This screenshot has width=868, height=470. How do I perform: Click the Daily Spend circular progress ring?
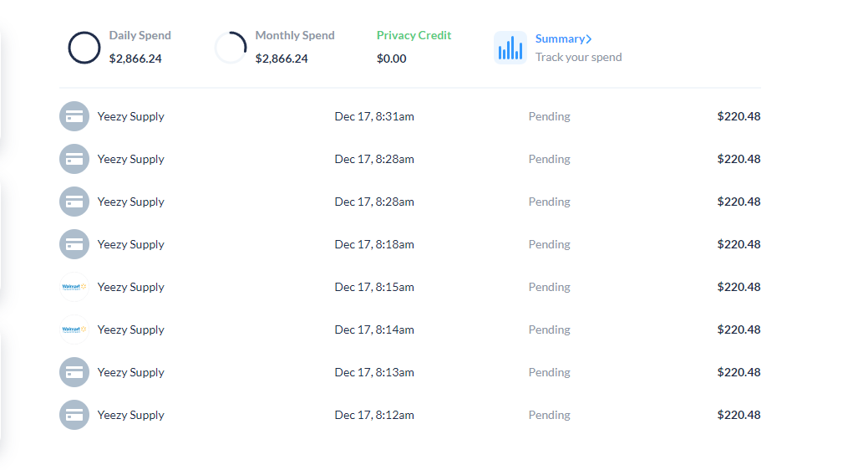coord(84,48)
